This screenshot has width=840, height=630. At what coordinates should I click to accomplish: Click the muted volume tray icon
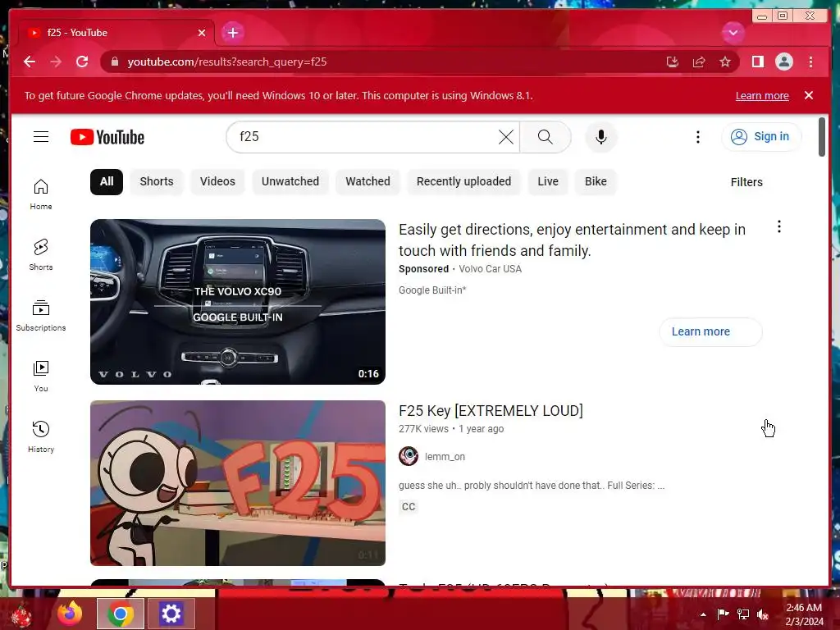[x=763, y=614]
